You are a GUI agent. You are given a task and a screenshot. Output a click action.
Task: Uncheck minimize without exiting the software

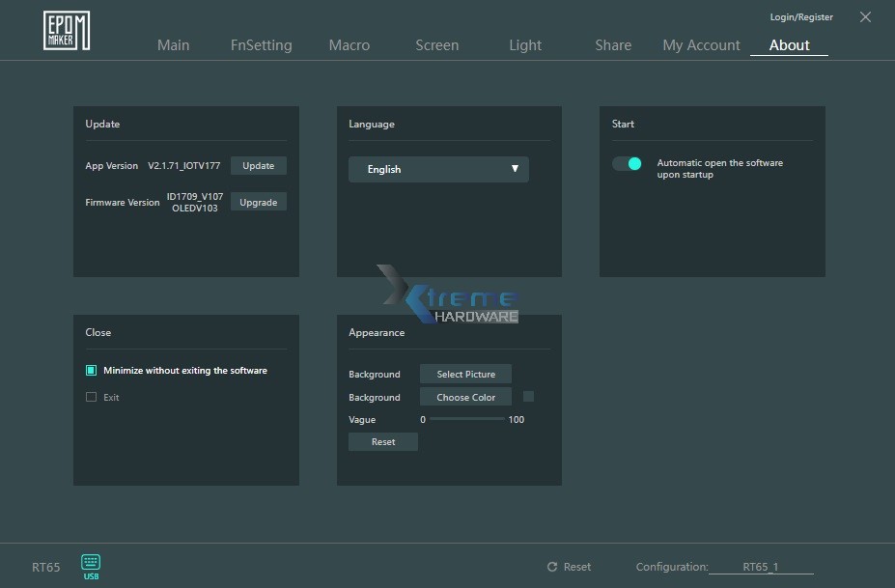click(92, 370)
